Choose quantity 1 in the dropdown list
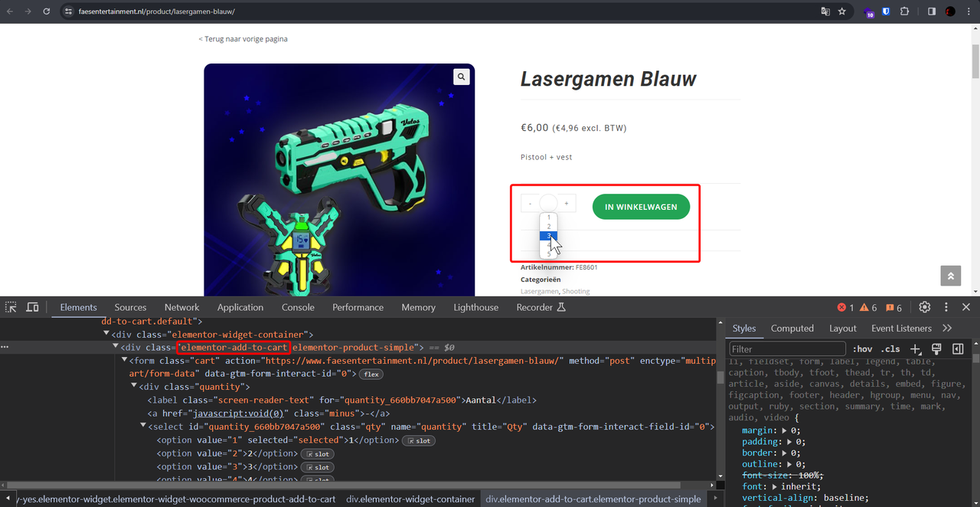 click(549, 218)
